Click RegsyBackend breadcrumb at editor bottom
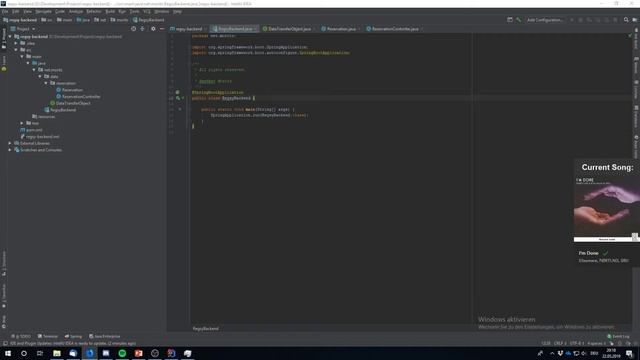This screenshot has width=640, height=360. [205, 329]
